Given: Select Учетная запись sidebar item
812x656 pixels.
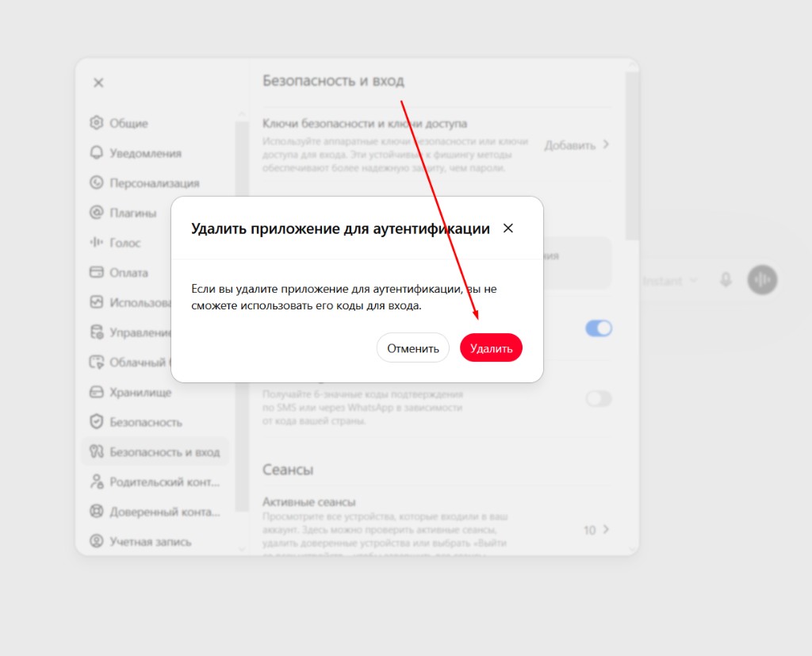Looking at the screenshot, I should click(155, 542).
